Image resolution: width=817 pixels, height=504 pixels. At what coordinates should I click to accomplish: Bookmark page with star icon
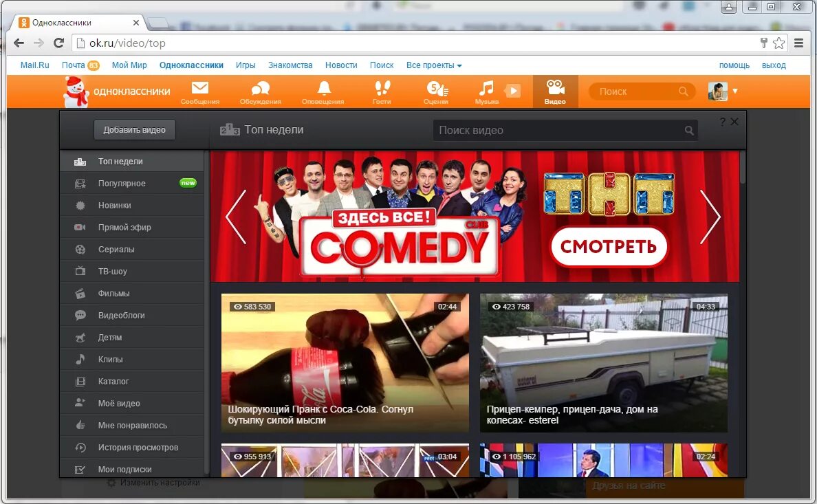pyautogui.click(x=779, y=43)
